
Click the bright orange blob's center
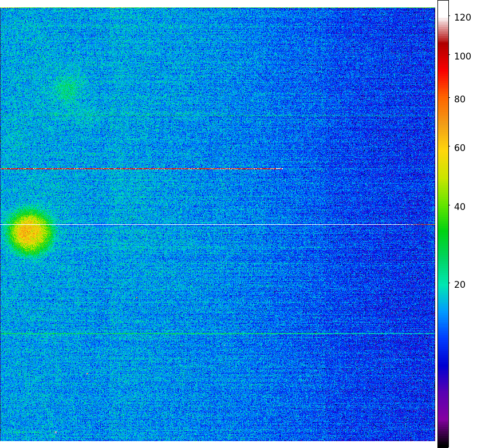[x=27, y=233]
